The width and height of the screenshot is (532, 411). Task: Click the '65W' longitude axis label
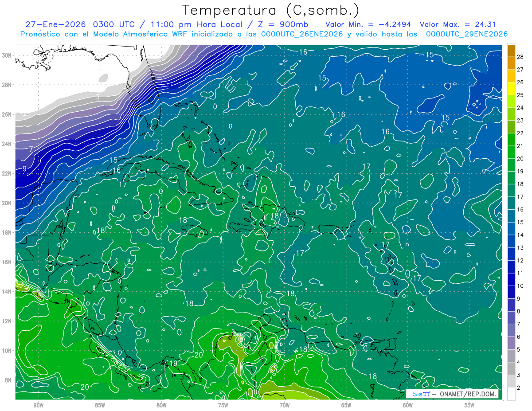point(346,406)
